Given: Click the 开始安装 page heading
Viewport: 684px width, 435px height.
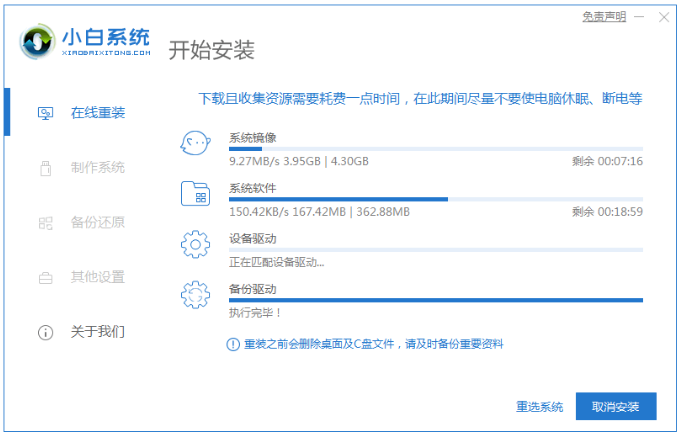Looking at the screenshot, I should (210, 50).
